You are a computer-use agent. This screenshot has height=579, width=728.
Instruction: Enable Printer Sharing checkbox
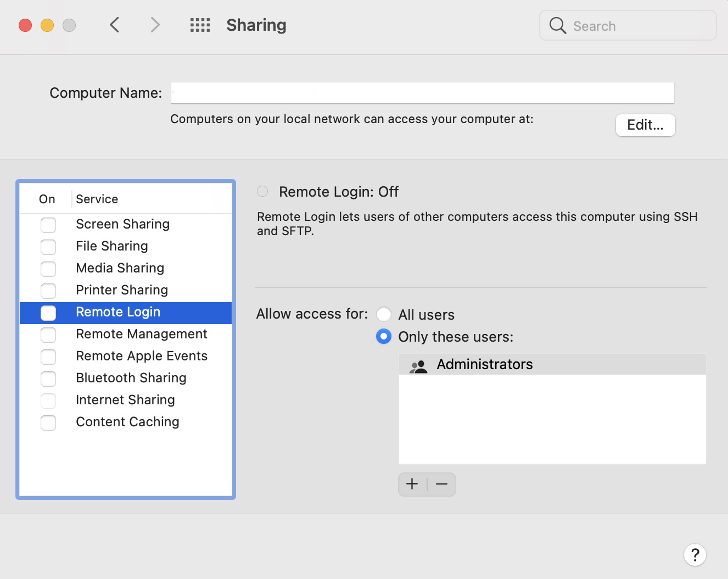[48, 291]
